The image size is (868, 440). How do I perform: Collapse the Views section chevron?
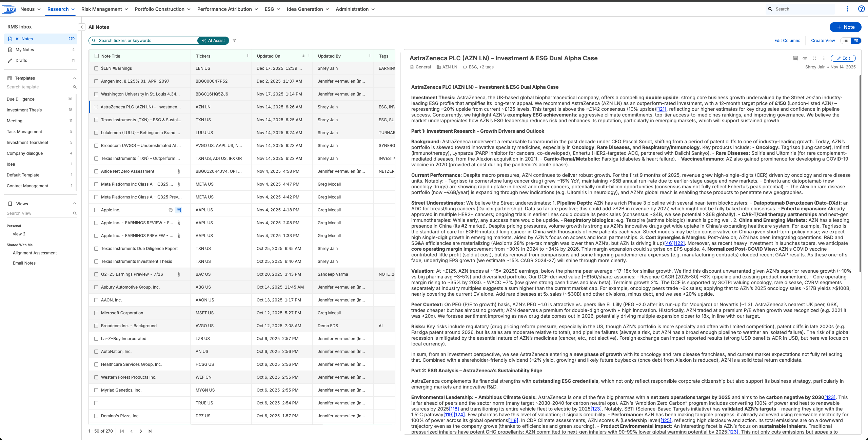(75, 204)
